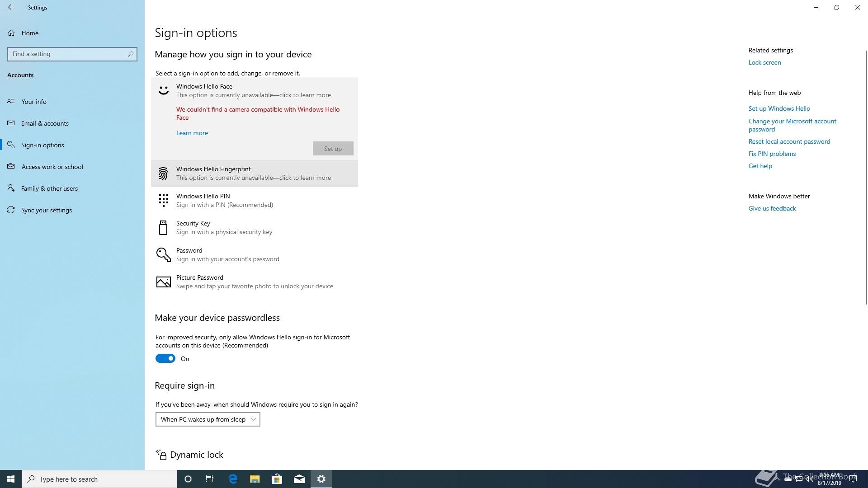Click the Picture Password image icon
The width and height of the screenshot is (868, 488).
pos(163,282)
